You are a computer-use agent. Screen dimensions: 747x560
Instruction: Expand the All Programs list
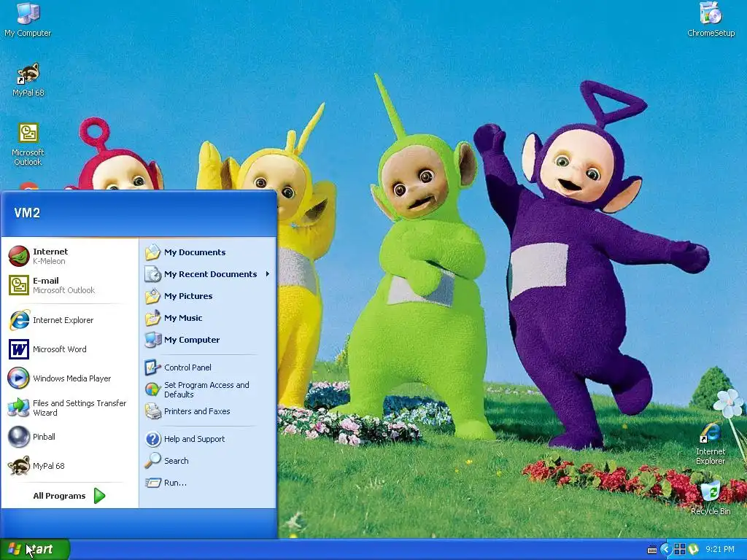[69, 496]
